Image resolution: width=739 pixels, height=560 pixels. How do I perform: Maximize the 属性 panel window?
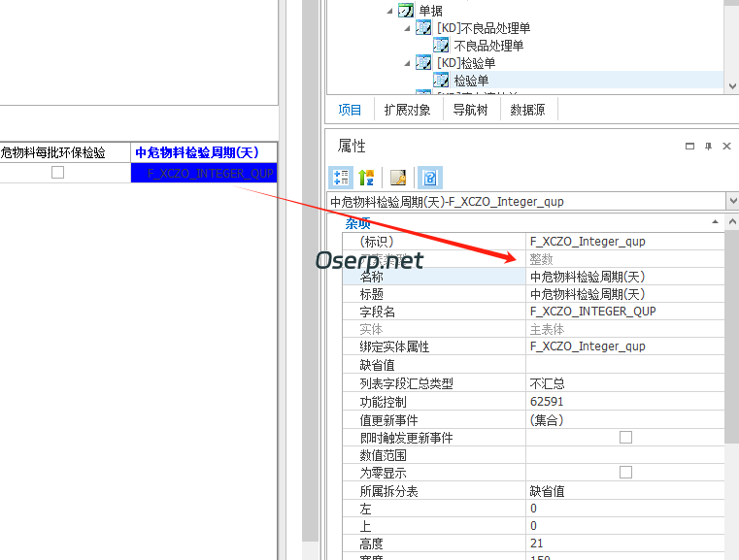click(x=689, y=146)
